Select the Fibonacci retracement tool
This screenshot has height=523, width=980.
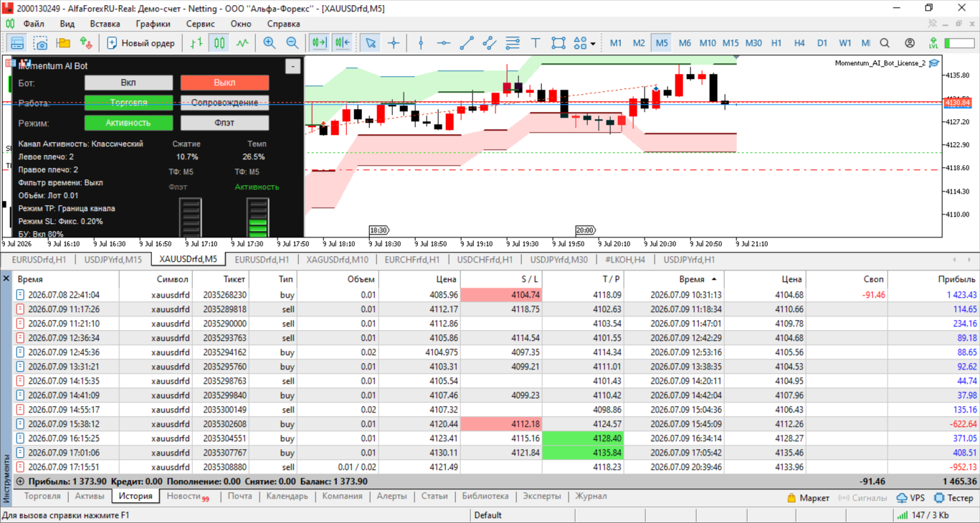coord(513,43)
